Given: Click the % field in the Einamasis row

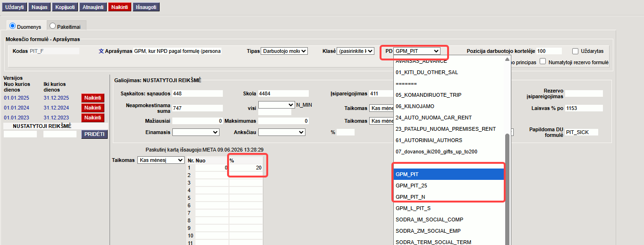Looking at the screenshot, I should pos(346,132).
